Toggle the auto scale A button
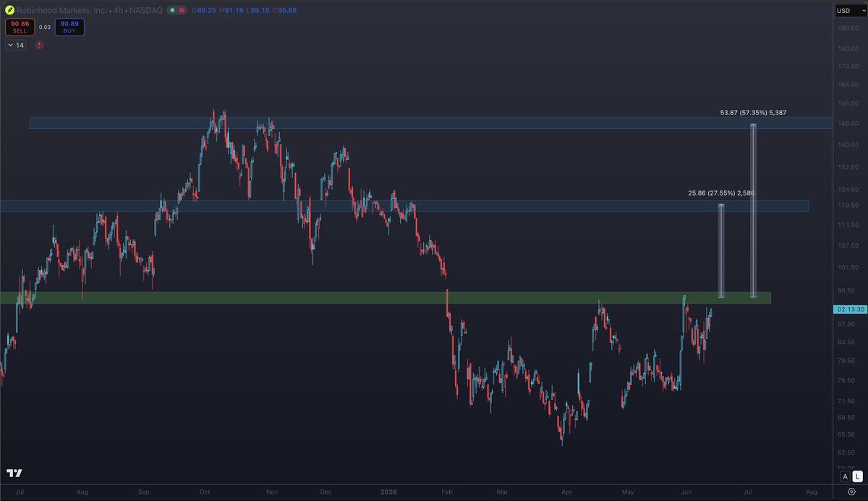Screen dimensions: 868x501 844,476
